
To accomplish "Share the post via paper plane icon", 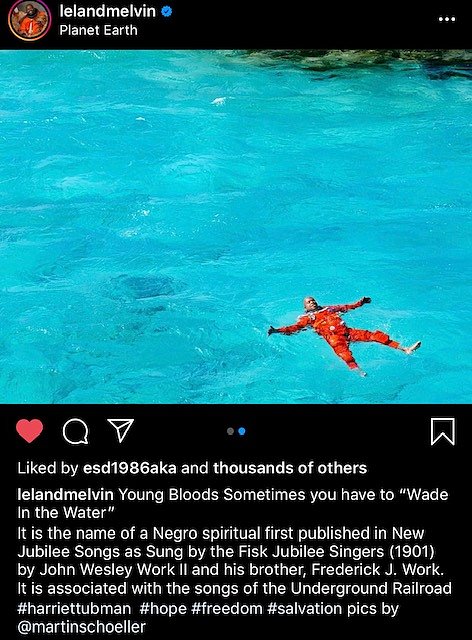I will tap(120, 430).
